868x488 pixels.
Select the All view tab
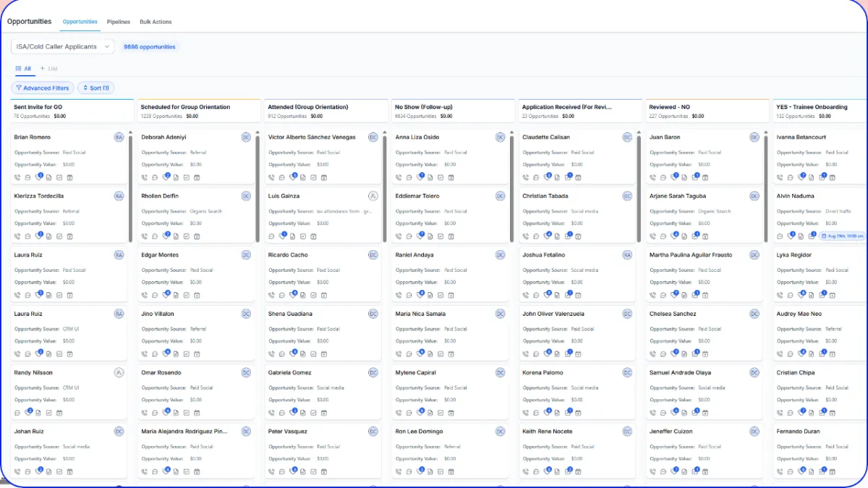pos(23,69)
